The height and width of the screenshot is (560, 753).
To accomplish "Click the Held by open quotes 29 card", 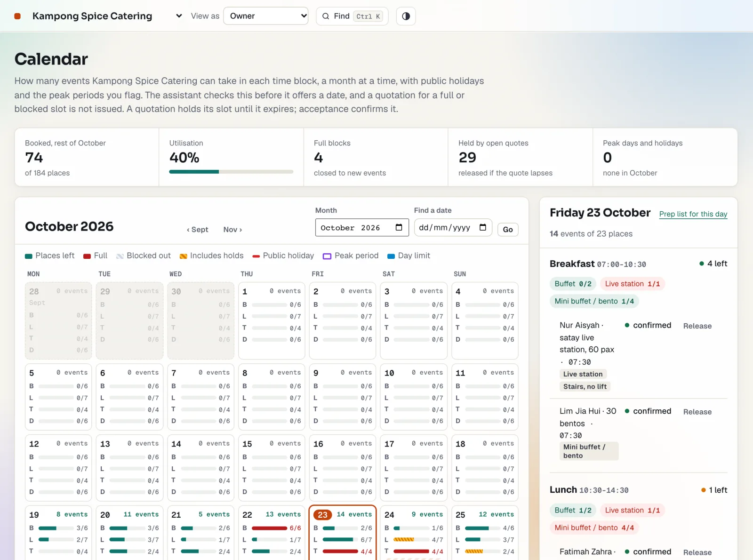I will coord(520,157).
